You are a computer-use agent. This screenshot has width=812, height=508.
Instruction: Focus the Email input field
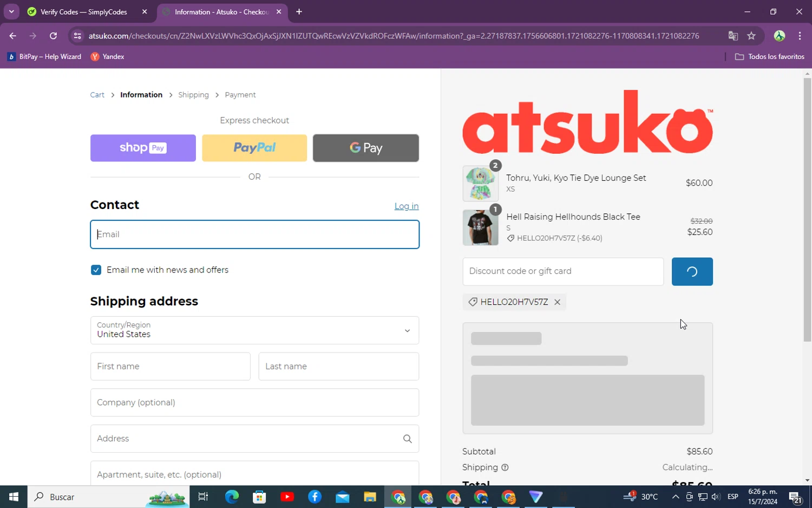[254, 235]
